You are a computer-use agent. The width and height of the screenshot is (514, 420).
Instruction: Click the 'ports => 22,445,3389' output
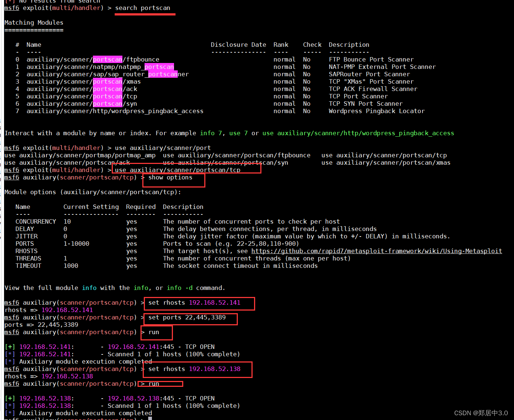pyautogui.click(x=41, y=325)
